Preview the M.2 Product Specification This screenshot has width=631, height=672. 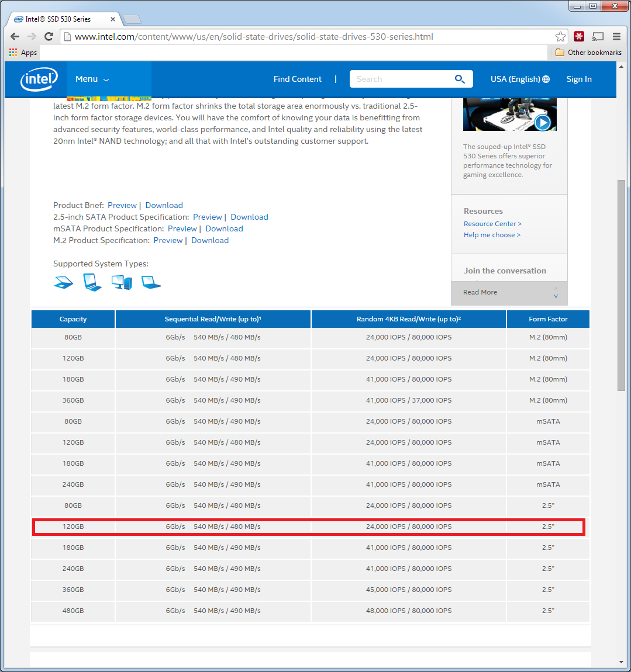(168, 240)
